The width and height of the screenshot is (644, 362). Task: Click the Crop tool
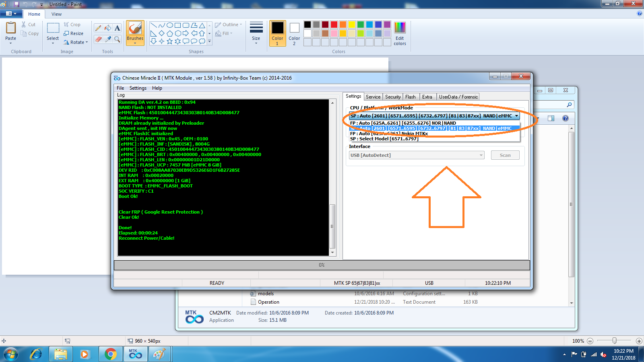tap(72, 25)
